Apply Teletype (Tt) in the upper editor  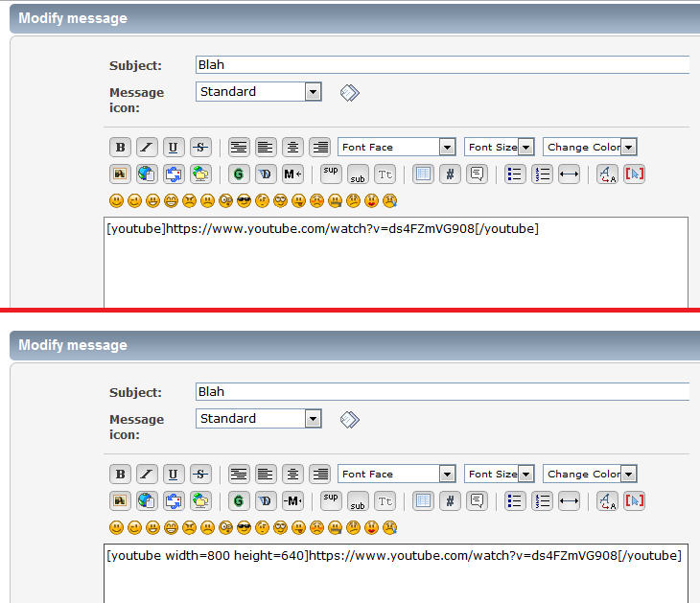point(385,174)
